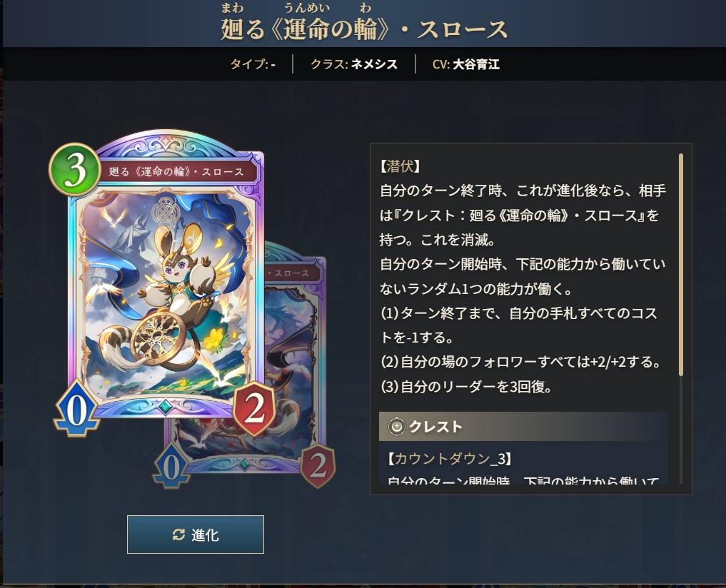Click the card title 廻る《運命の輪》・スロース
726x588 pixels.
pyautogui.click(x=364, y=29)
